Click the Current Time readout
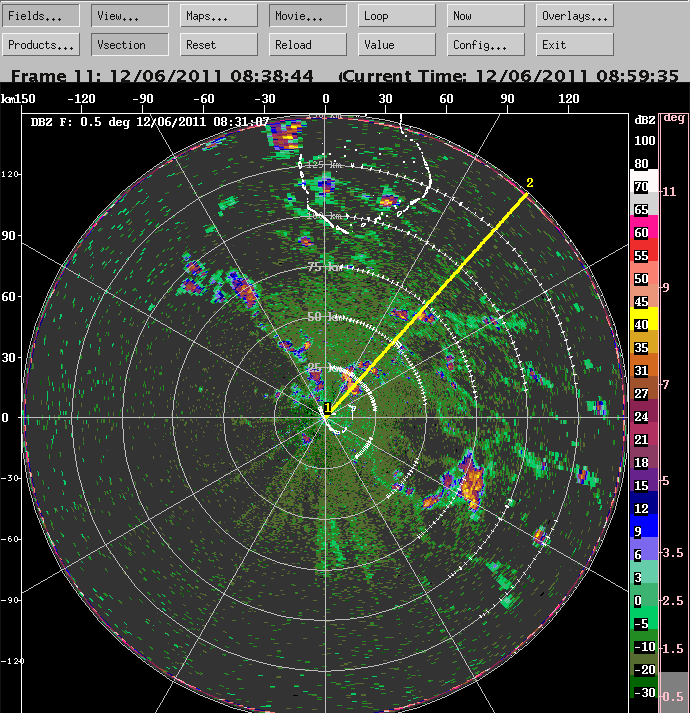 [x=510, y=75]
